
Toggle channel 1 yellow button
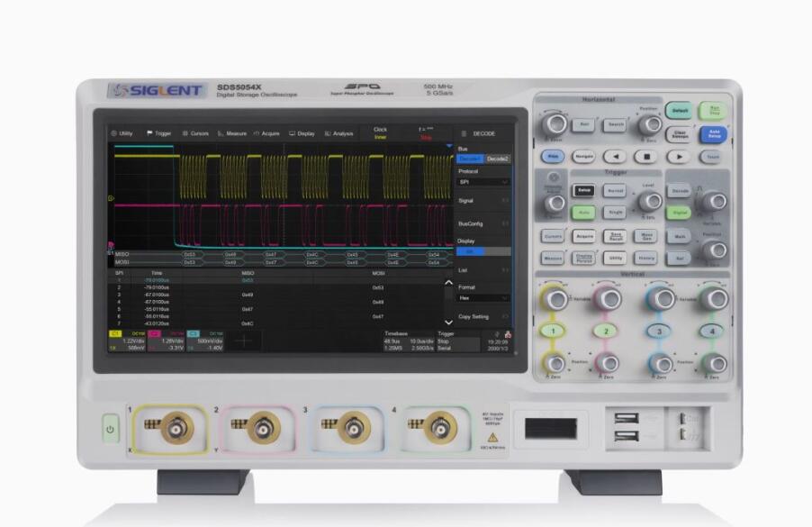[x=553, y=332]
